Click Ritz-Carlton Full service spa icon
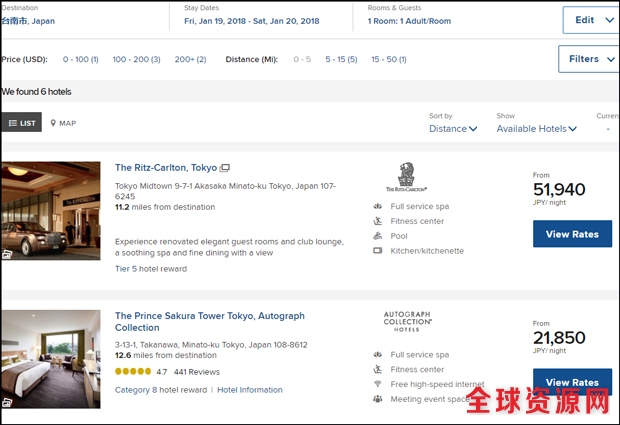 [x=378, y=206]
